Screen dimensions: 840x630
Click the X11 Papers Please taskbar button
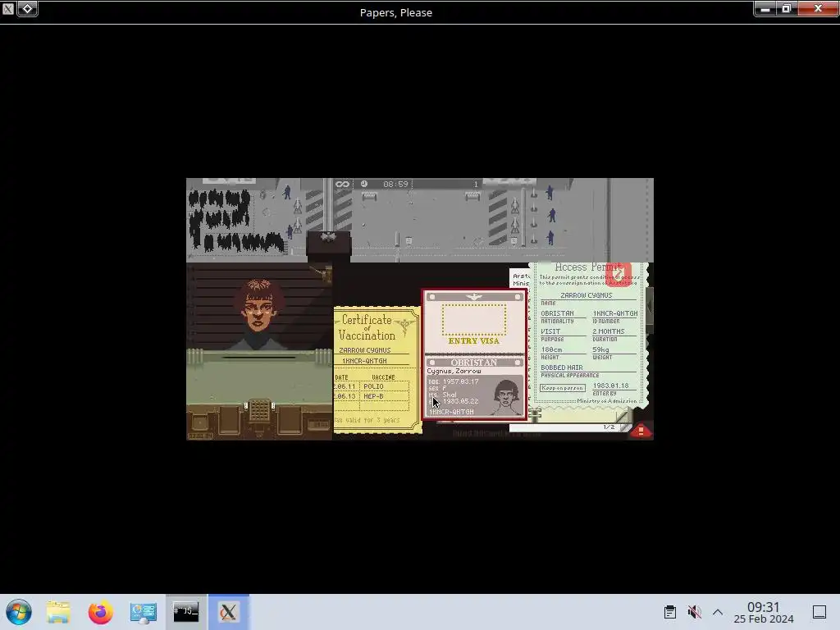(x=229, y=612)
